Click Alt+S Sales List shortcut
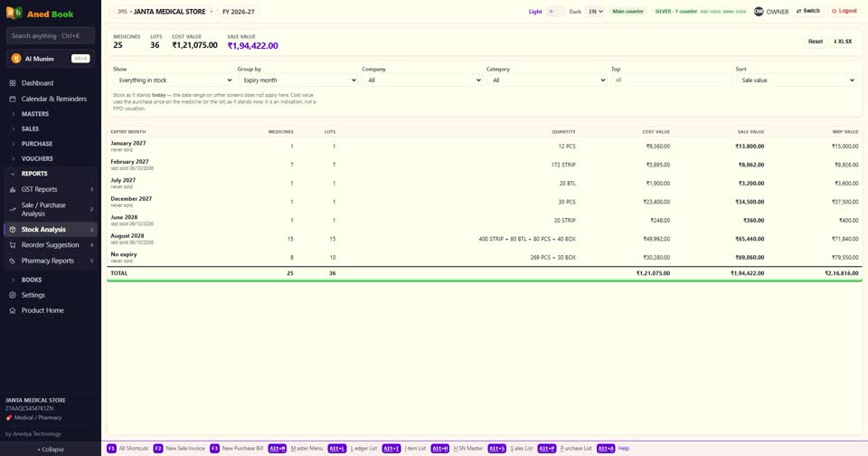The height and width of the screenshot is (456, 868). [x=510, y=449]
